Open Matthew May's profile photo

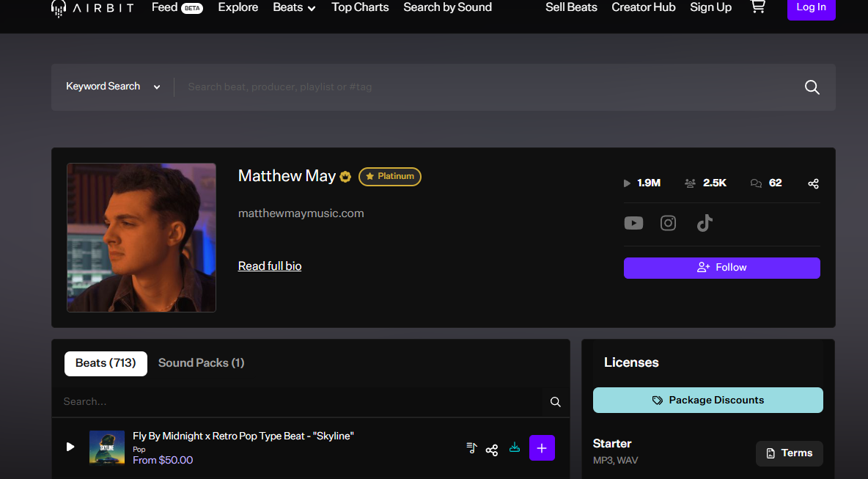click(x=141, y=238)
